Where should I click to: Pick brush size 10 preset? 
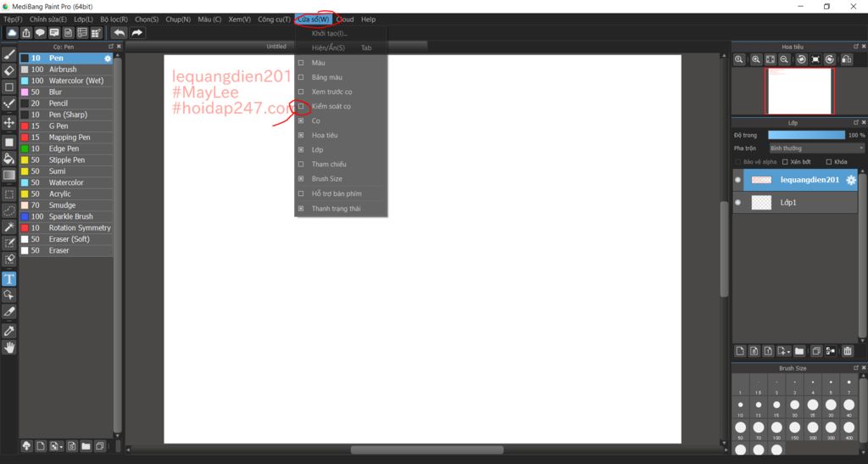point(740,405)
